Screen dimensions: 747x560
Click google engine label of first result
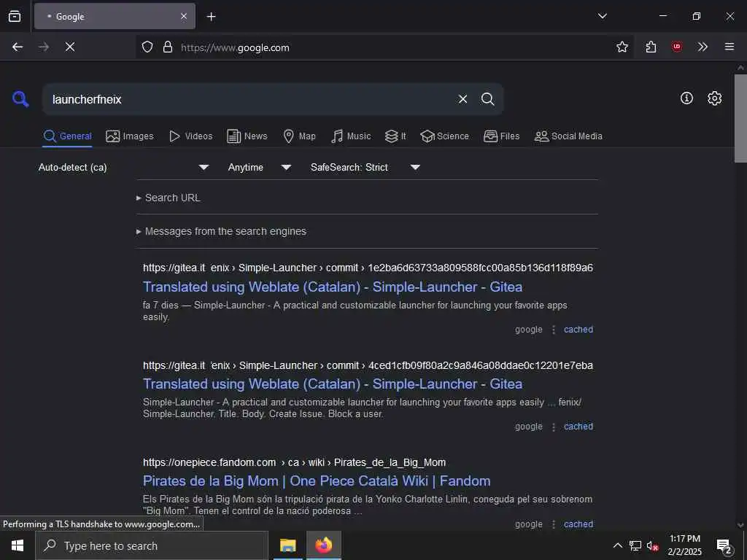(x=529, y=330)
